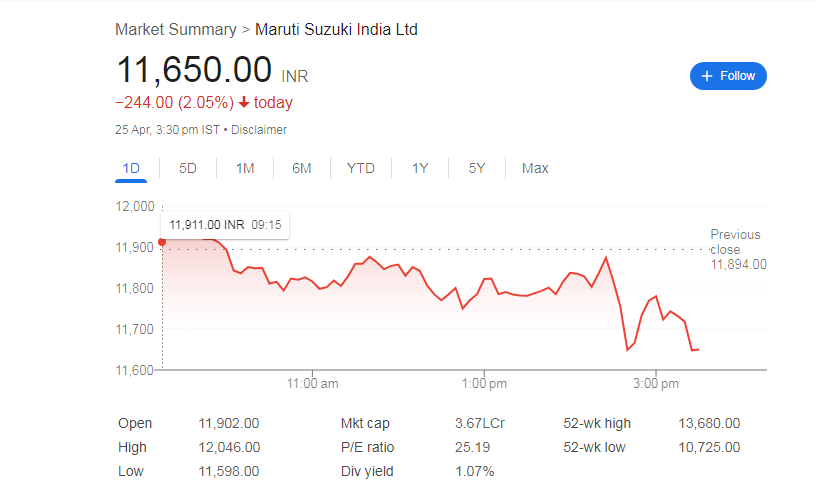Click the Maruti Suzuki India Ltd title

(x=336, y=30)
